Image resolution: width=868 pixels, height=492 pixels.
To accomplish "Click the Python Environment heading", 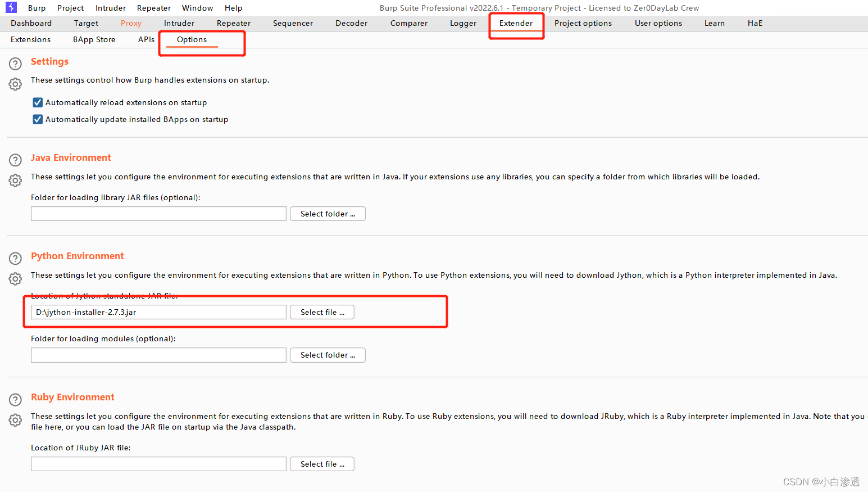I will (x=78, y=256).
